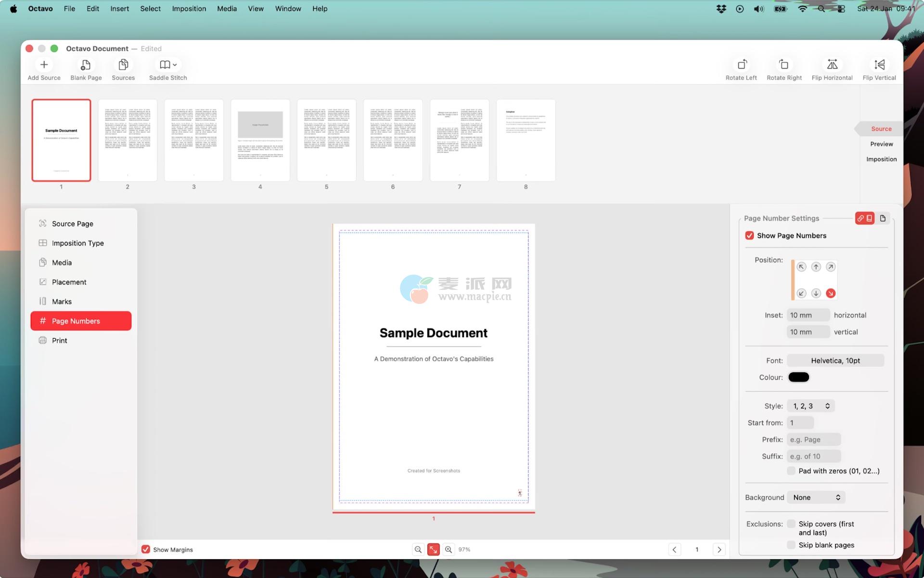Enable Pad with zeros option
Image resolution: width=924 pixels, height=578 pixels.
tap(791, 471)
